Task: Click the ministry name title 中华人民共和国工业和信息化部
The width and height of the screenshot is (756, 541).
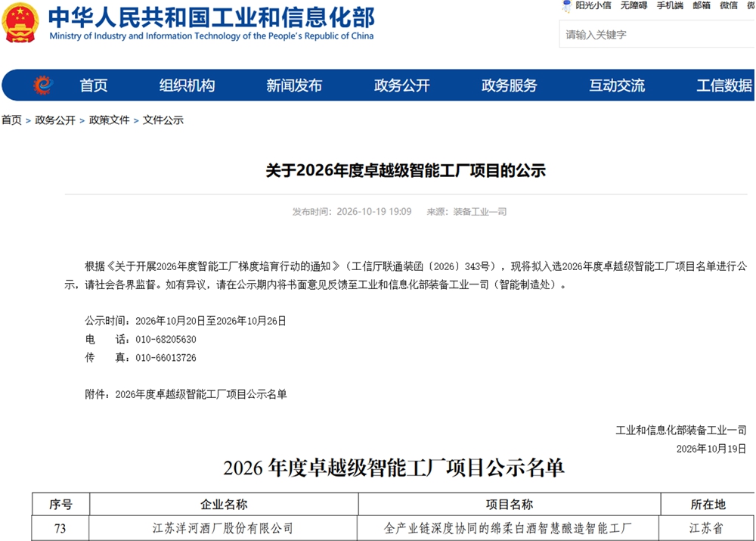Action: pos(211,17)
